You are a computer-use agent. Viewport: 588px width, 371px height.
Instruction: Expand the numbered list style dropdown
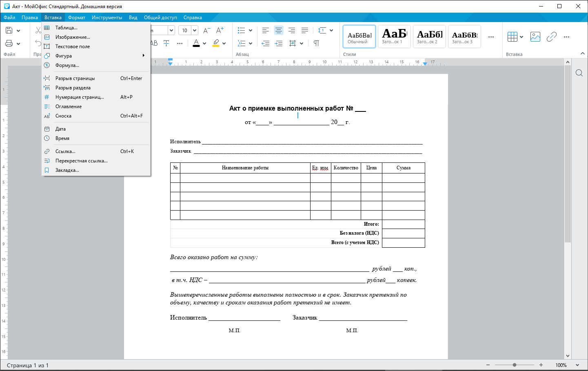click(251, 44)
